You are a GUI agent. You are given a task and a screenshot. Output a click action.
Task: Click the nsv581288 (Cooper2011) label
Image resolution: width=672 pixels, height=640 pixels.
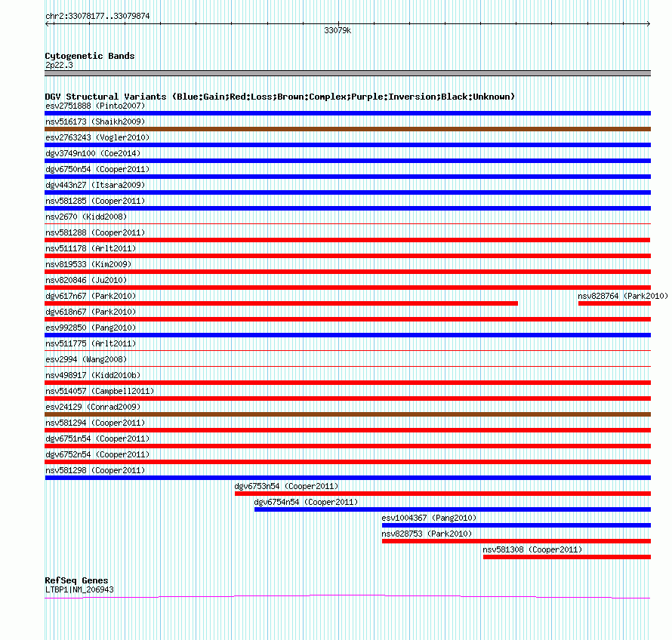tap(95, 232)
